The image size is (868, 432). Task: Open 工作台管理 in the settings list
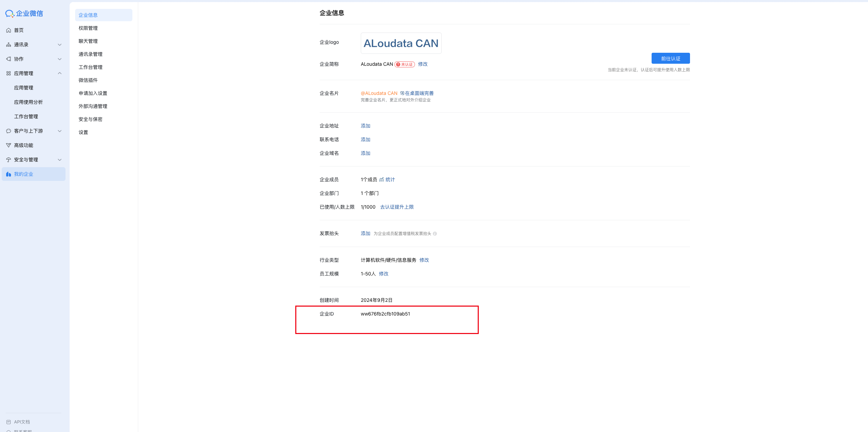(x=104, y=67)
